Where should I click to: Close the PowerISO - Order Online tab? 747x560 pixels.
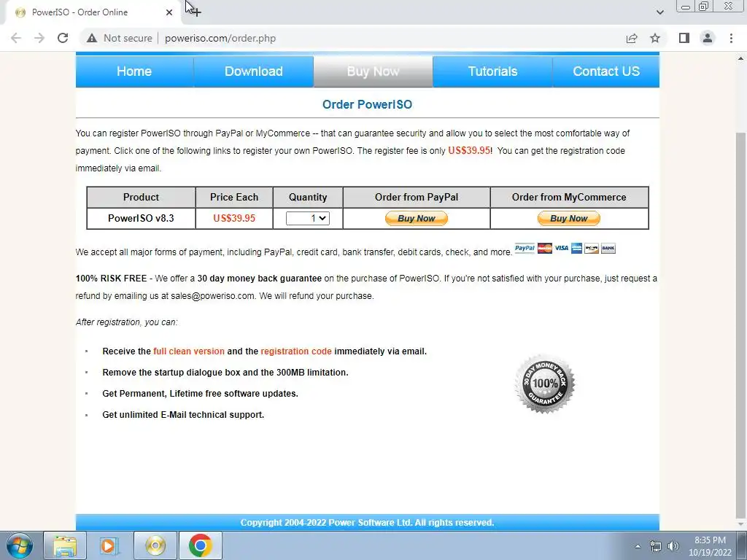tap(169, 12)
